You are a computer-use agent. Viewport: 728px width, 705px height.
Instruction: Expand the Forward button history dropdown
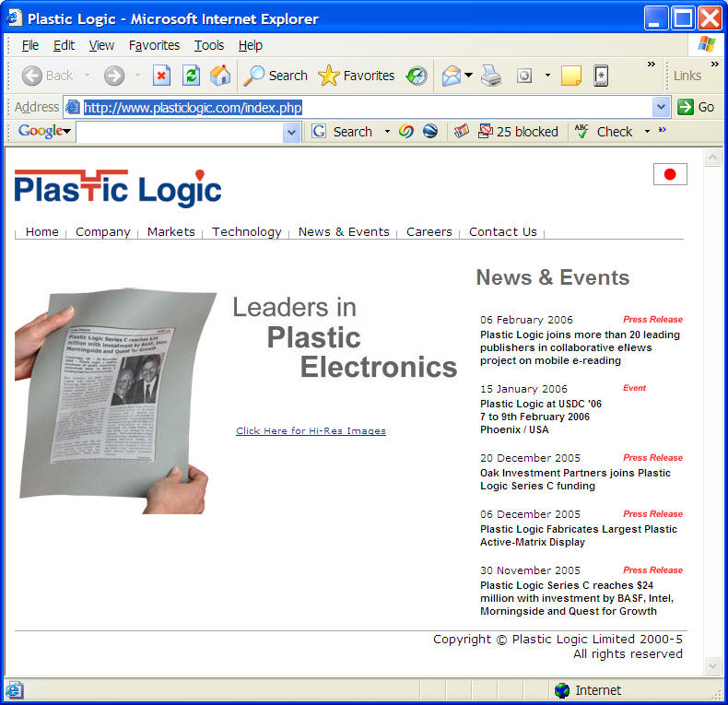click(x=137, y=76)
